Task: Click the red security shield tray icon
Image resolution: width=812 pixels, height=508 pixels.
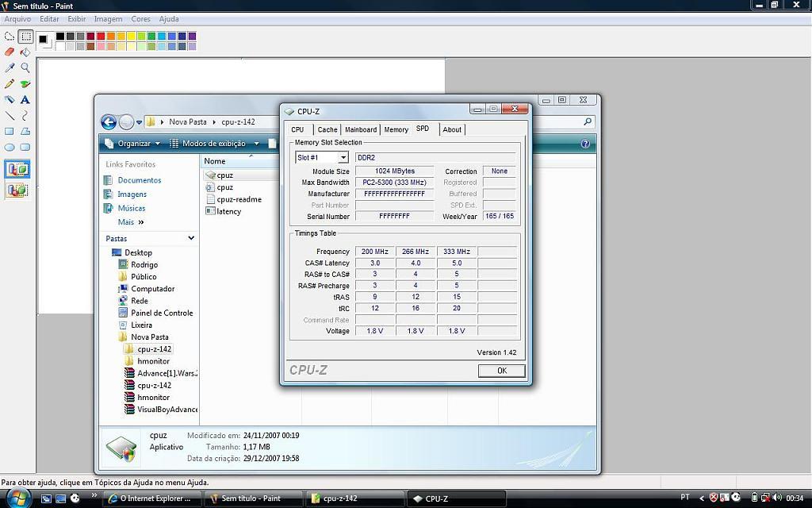Action: click(714, 498)
